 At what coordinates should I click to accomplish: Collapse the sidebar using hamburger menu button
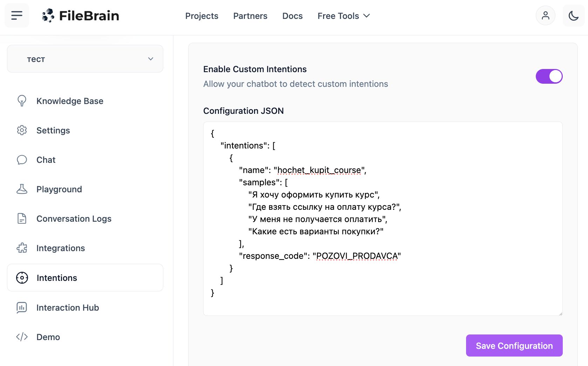pos(17,15)
